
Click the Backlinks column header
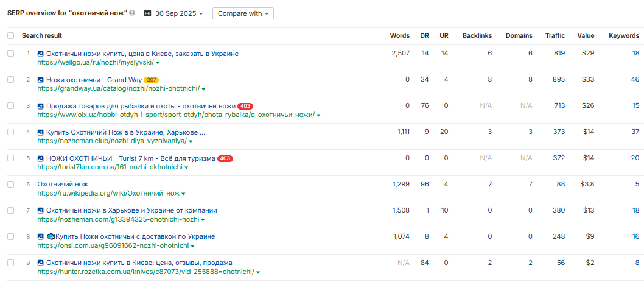[x=477, y=36]
